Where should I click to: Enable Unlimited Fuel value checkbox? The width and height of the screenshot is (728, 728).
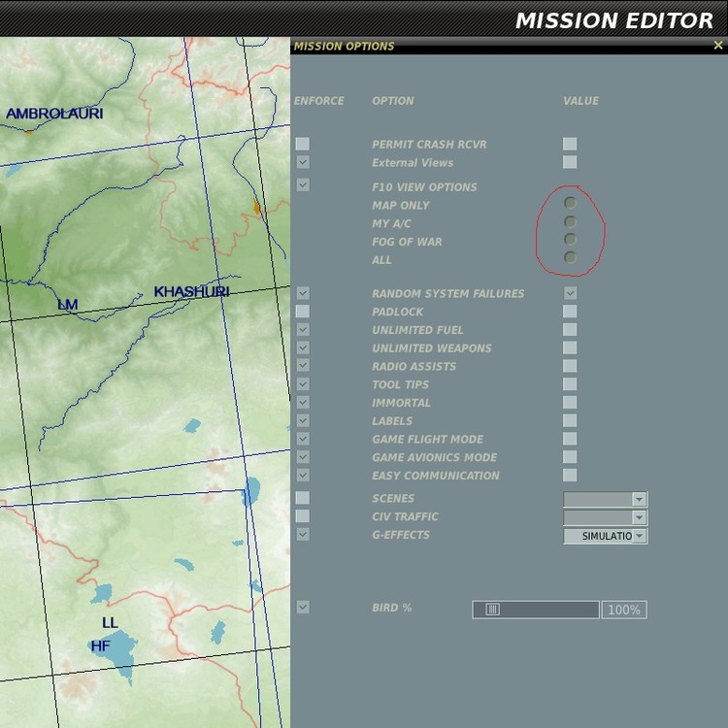click(x=570, y=330)
